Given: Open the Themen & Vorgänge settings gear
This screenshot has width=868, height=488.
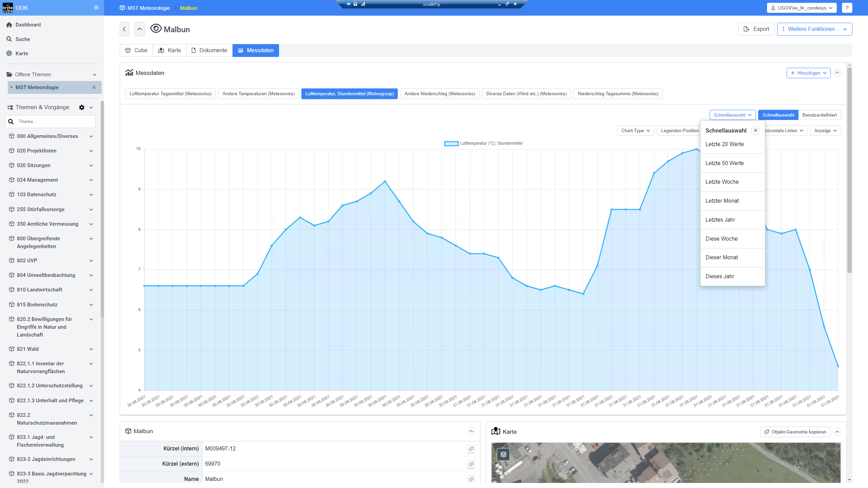Looking at the screenshot, I should [82, 107].
